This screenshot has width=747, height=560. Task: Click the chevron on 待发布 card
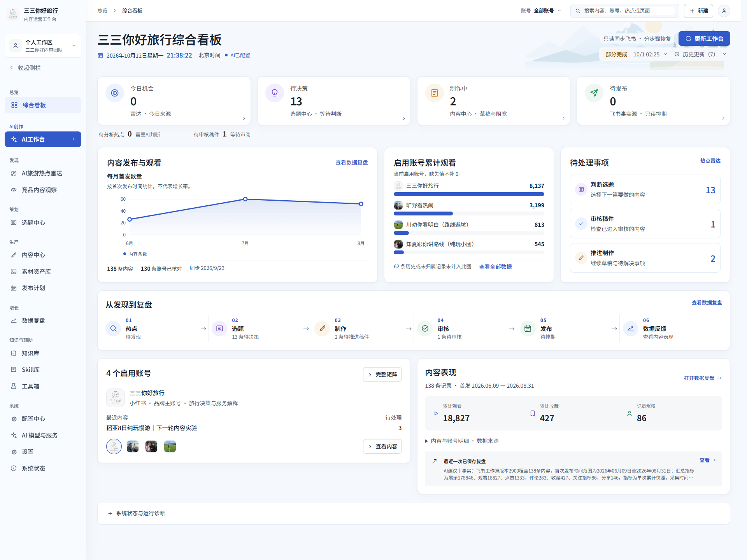pyautogui.click(x=723, y=119)
